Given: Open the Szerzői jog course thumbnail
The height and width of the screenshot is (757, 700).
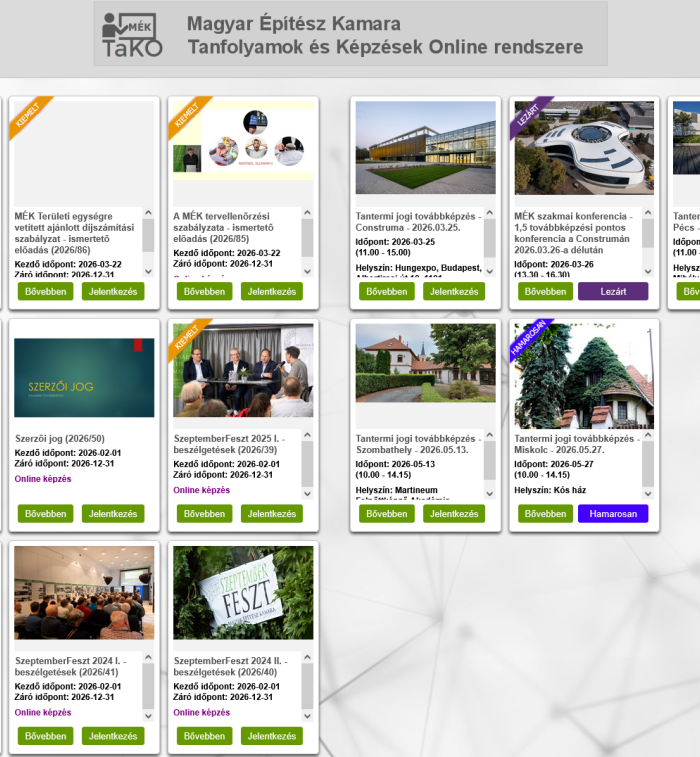Looking at the screenshot, I should pyautogui.click(x=84, y=378).
